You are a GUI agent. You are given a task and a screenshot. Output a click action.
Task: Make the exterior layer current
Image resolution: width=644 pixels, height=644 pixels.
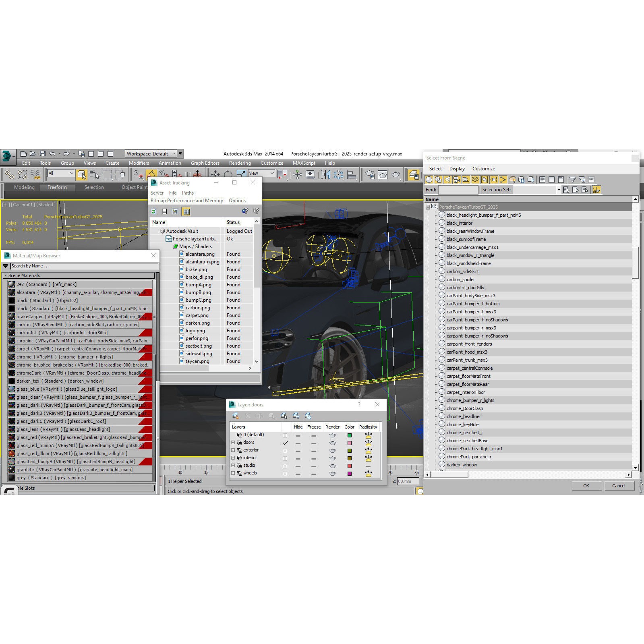tap(285, 450)
